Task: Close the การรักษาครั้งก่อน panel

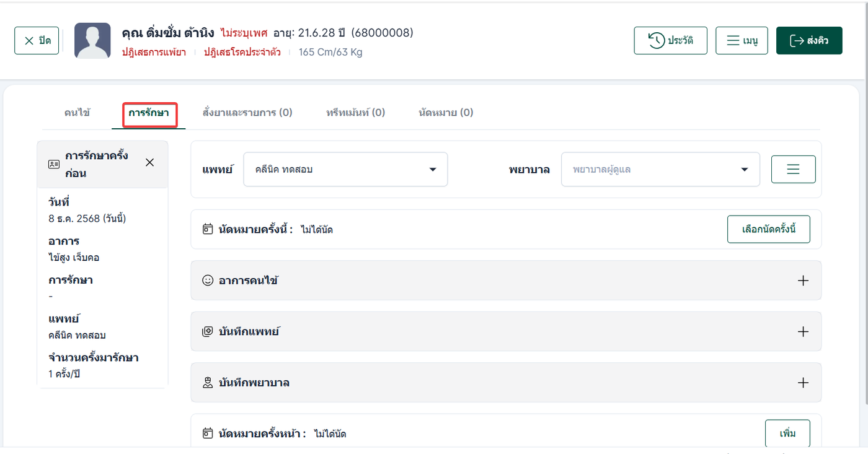Action: click(x=149, y=162)
